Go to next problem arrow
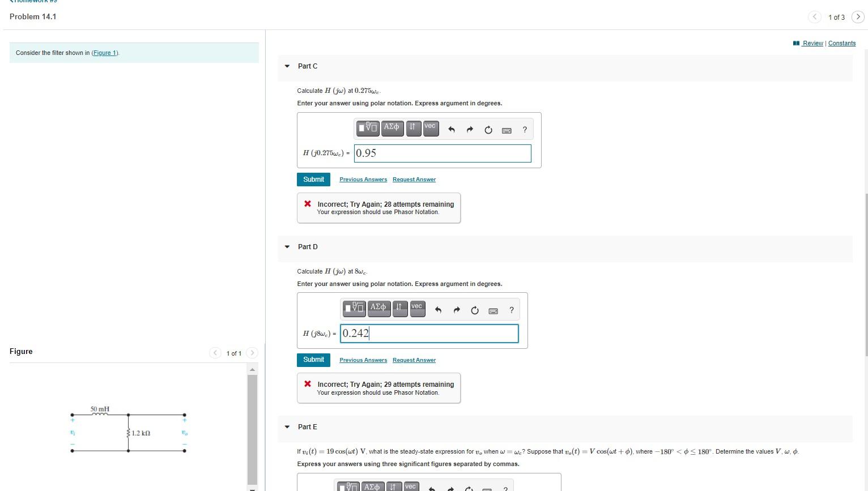Image resolution: width=868 pixels, height=491 pixels. (858, 17)
